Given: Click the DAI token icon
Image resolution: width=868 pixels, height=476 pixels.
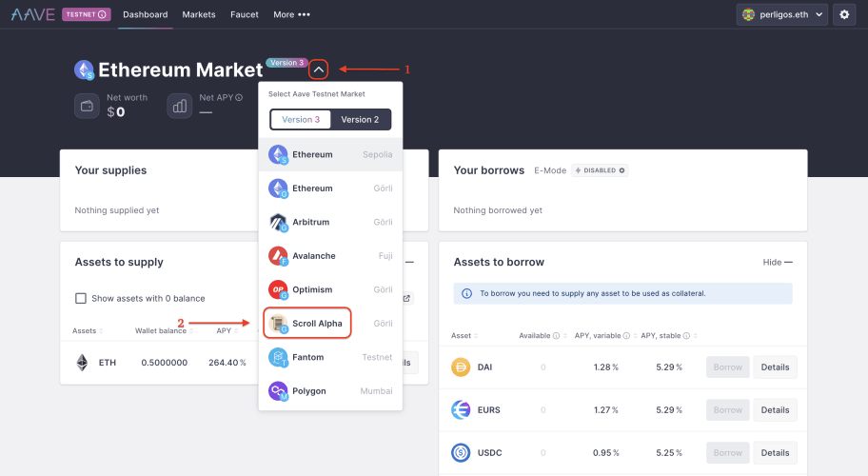Looking at the screenshot, I should pos(461,367).
